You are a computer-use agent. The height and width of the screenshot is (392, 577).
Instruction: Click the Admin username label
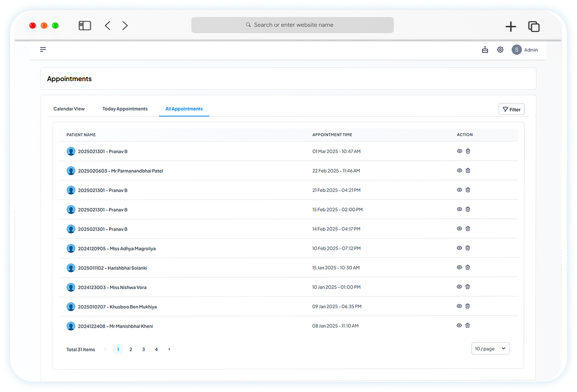click(x=531, y=50)
